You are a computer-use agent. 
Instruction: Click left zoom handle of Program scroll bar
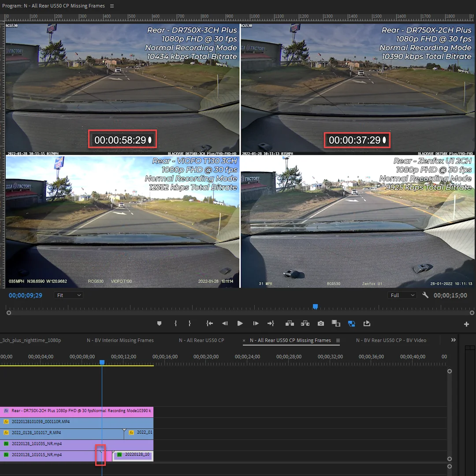[x=9, y=312]
